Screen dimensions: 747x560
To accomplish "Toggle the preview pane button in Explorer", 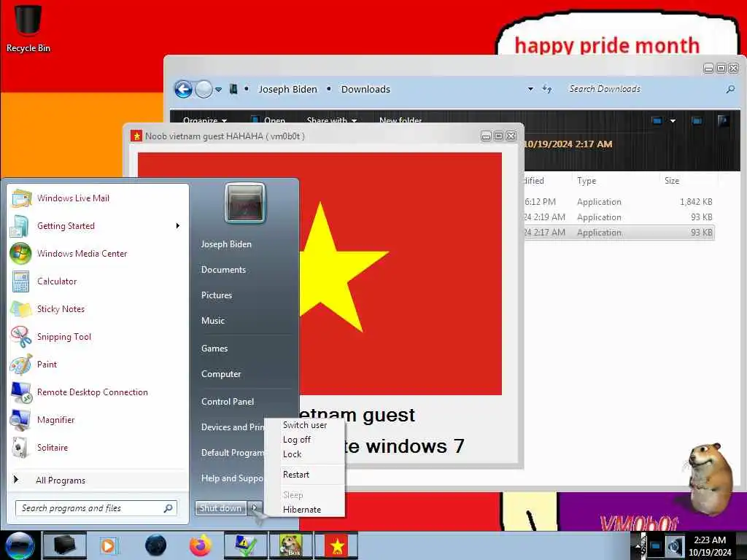I will 697,121.
